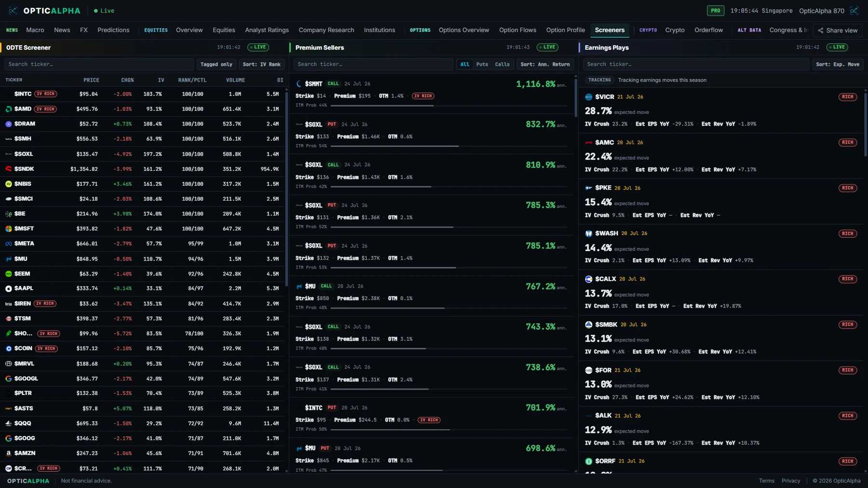Click the $META infinity logo icon
This screenshot has height=488, width=868.
pyautogui.click(x=9, y=244)
